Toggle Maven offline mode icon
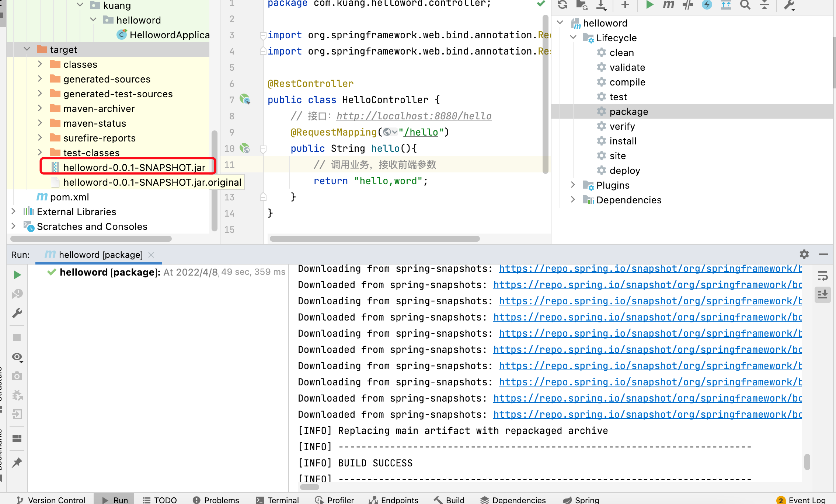This screenshot has width=836, height=504. click(687, 5)
